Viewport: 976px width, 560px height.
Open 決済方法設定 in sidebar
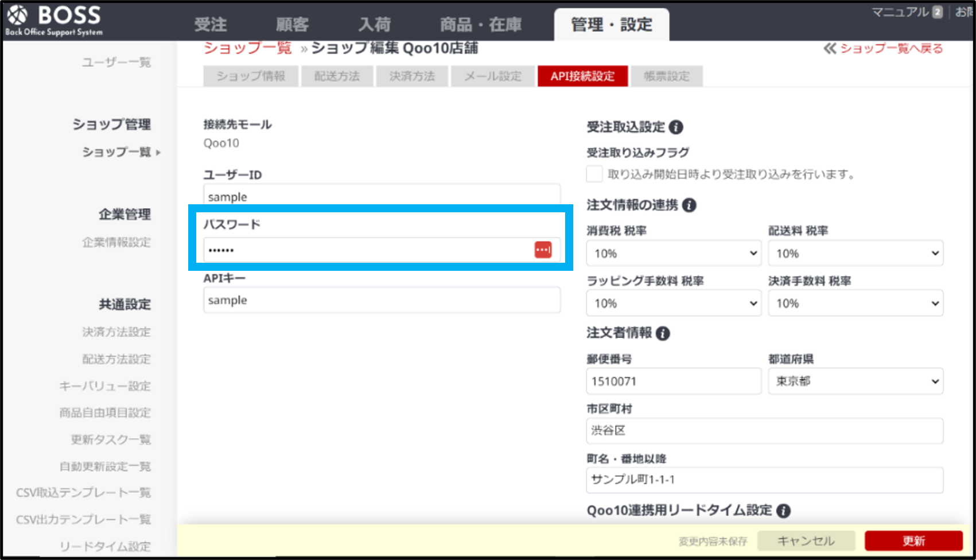[x=116, y=332]
